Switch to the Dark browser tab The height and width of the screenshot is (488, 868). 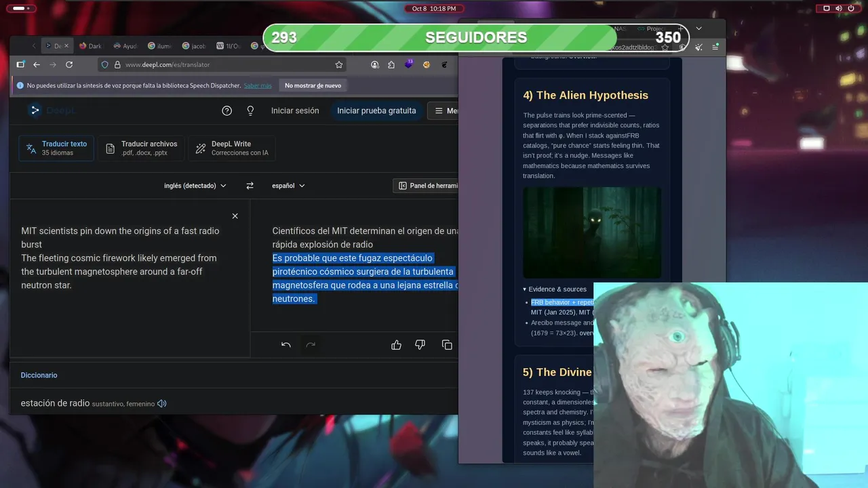[x=90, y=46]
